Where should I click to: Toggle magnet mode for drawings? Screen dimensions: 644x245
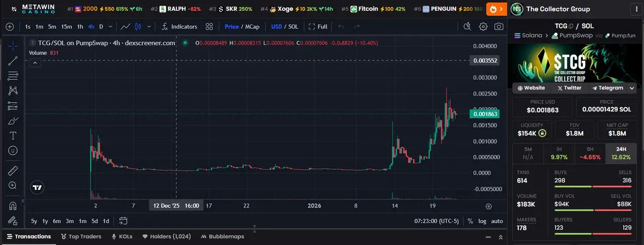(13, 205)
